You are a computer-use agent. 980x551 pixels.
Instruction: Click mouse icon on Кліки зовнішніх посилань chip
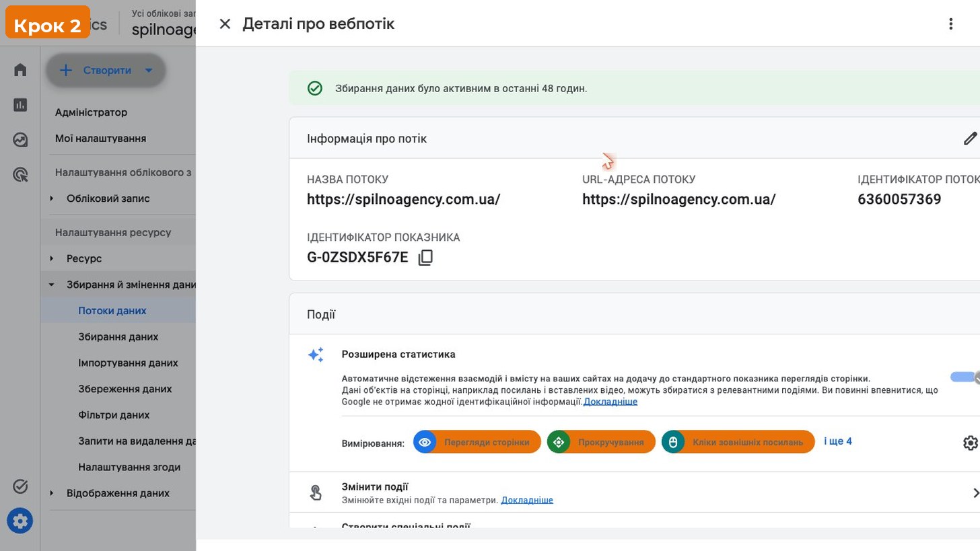pyautogui.click(x=672, y=442)
